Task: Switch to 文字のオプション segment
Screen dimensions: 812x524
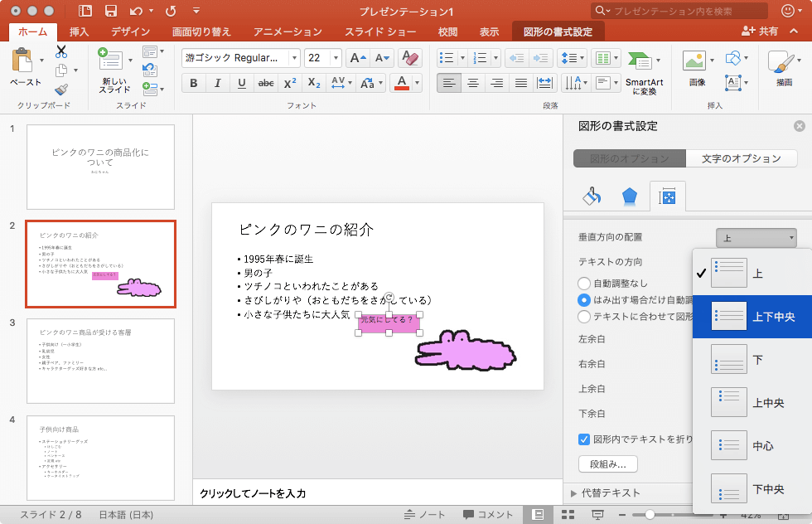Action: (x=742, y=158)
